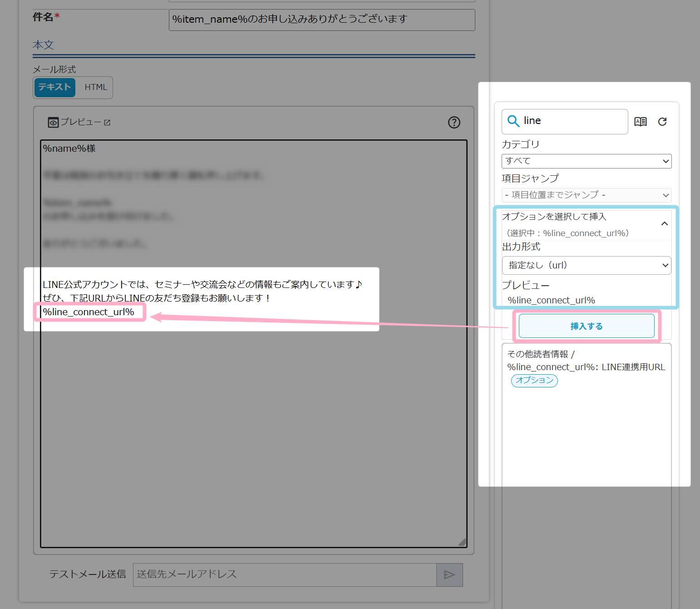Click the send test mail arrow icon
This screenshot has width=700, height=609.
tap(449, 575)
